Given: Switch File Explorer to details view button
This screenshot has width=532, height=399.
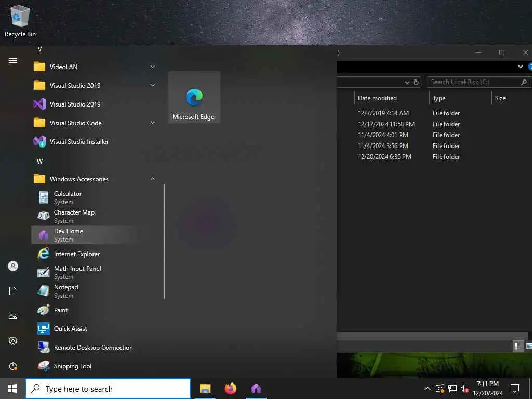Looking at the screenshot, I should tap(517, 346).
